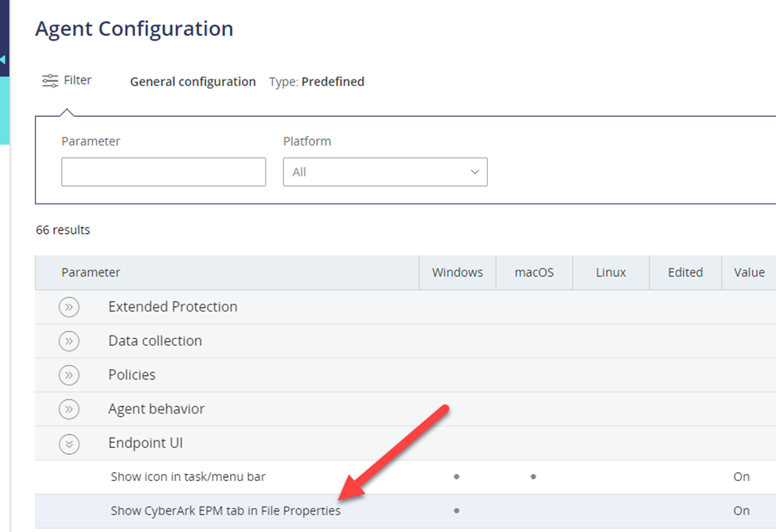Click the Windows dot for Show icon in task/menu bar
776x532 pixels.
coord(457,476)
